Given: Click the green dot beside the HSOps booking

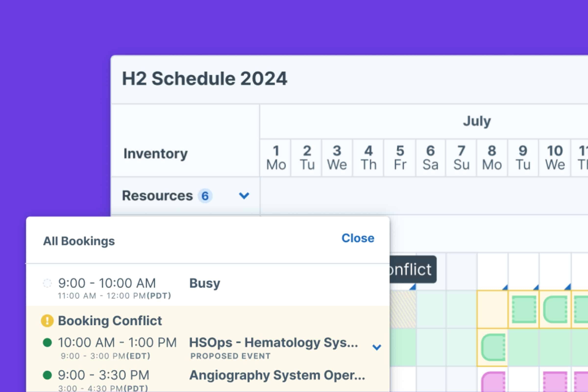Looking at the screenshot, I should 48,343.
